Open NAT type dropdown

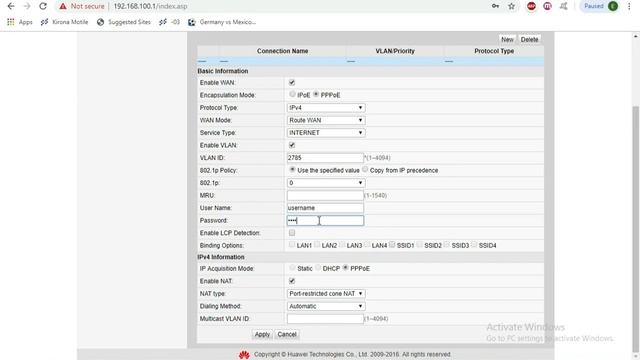click(x=326, y=294)
